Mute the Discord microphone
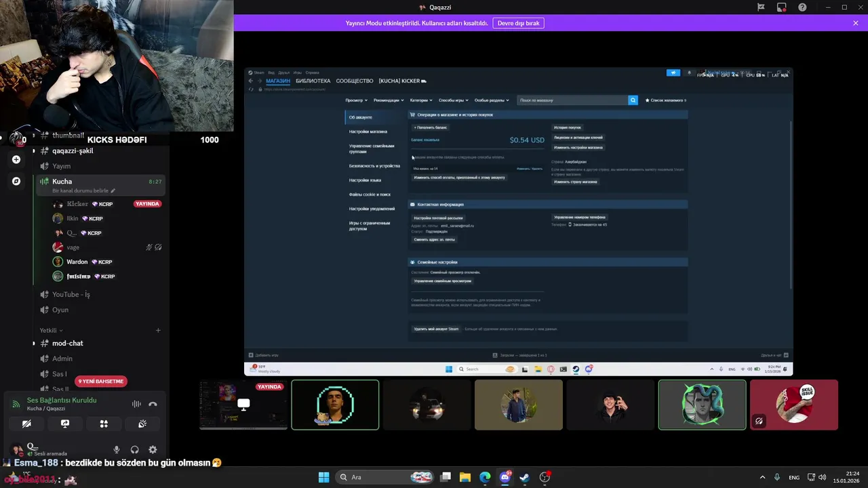The image size is (868, 488). coord(117,449)
